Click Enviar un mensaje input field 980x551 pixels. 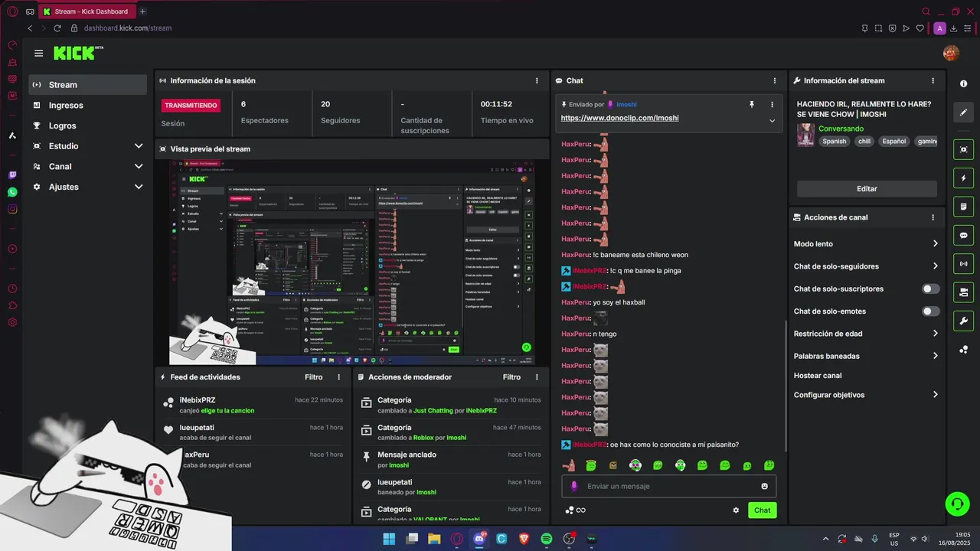click(x=670, y=486)
